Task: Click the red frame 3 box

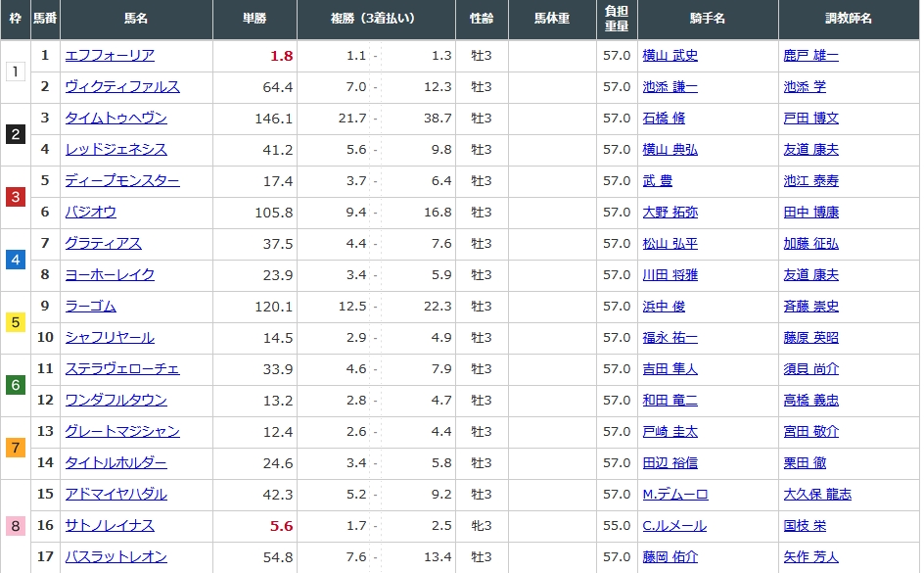Action: (x=15, y=197)
